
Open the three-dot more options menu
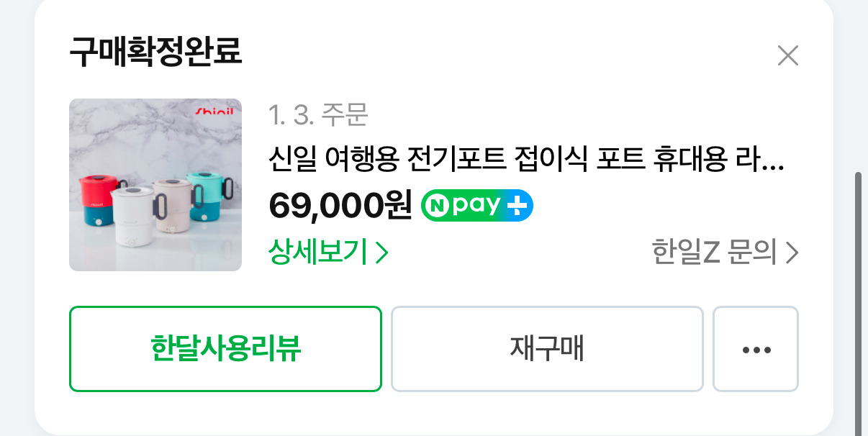756,350
